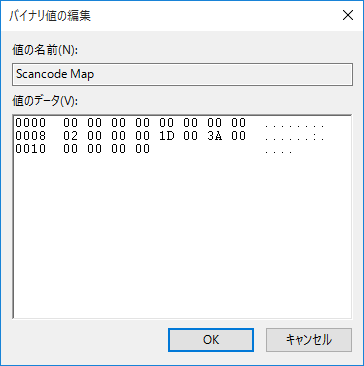Click first 00 byte in row 0010
Image resolution: width=364 pixels, height=366 pixels.
pyautogui.click(x=70, y=149)
